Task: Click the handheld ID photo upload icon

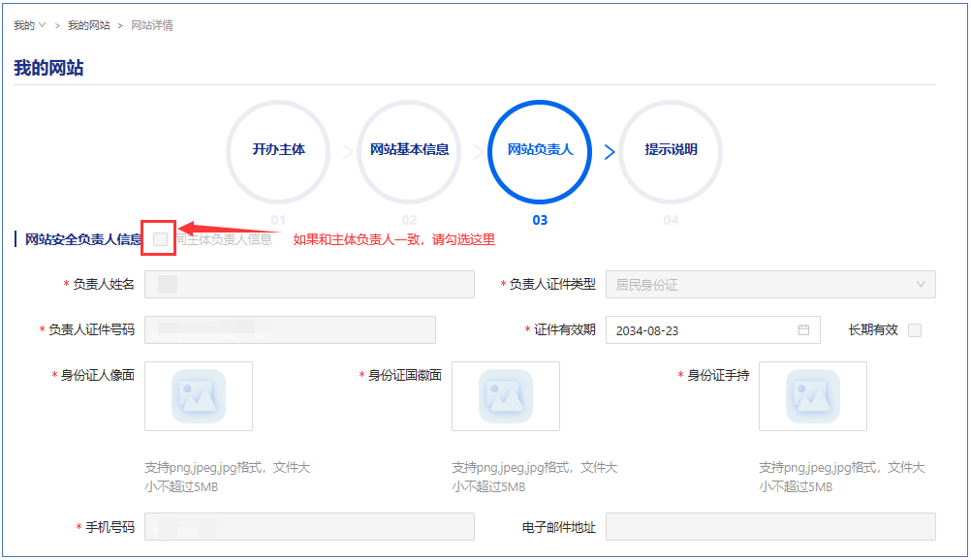Action: tap(812, 395)
